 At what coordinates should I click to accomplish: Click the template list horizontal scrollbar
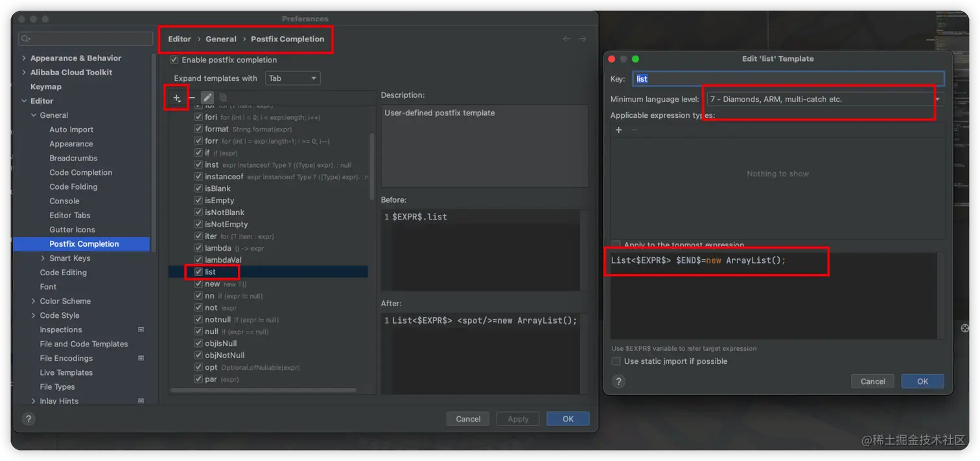pos(263,390)
